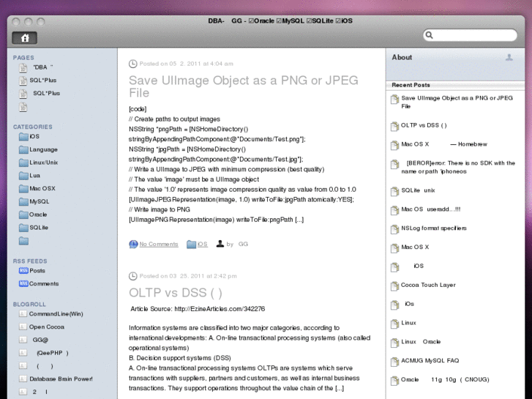Viewport: 532px width, 399px height.
Task: Click the Home icon button
Action: (25, 37)
